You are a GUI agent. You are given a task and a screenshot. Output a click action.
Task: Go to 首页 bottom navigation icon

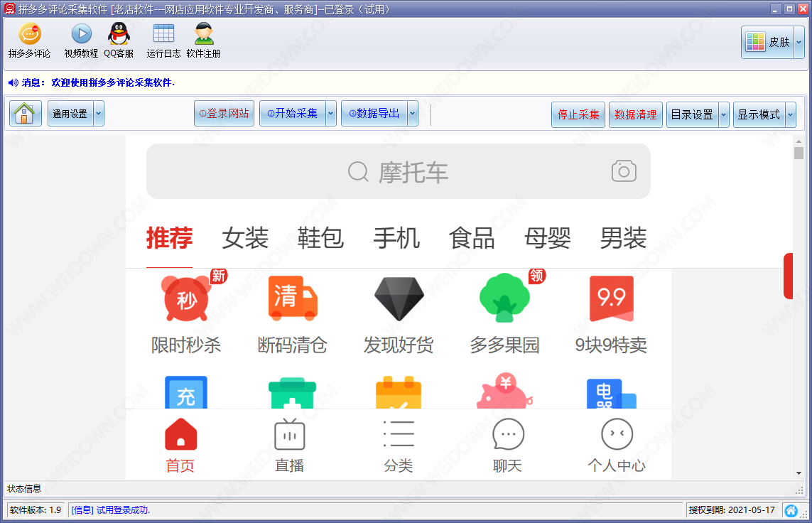pos(180,434)
